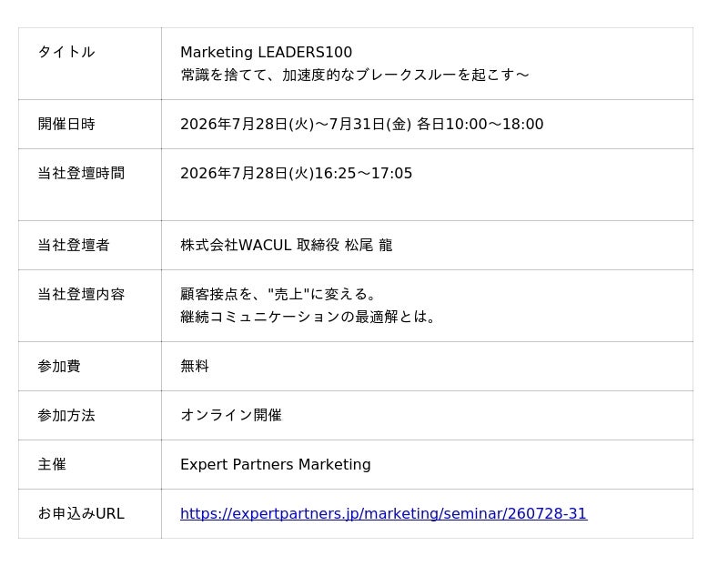The height and width of the screenshot is (566, 728).
Task: Click the 主催 label
Action: point(52,464)
